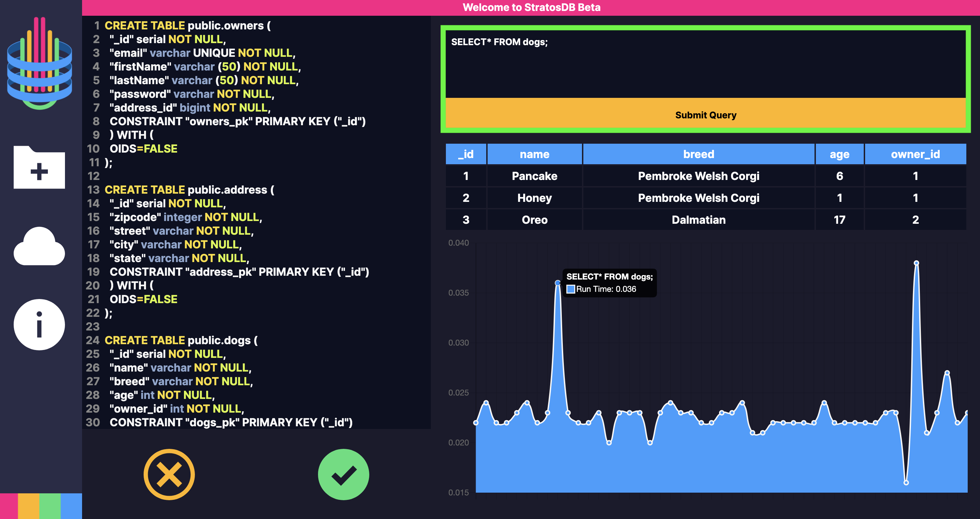Click the cloud connection icon
The height and width of the screenshot is (519, 980).
[x=39, y=247]
